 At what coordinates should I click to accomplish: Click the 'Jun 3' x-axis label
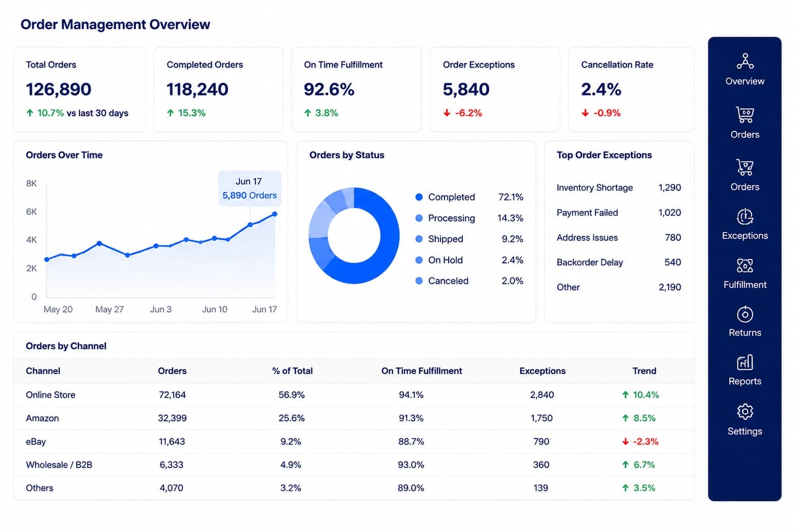click(161, 309)
